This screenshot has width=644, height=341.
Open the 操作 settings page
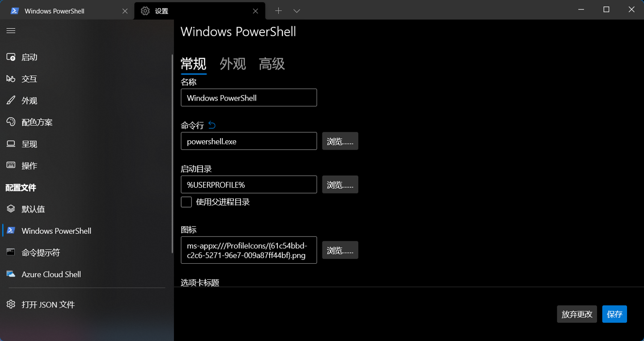tap(86, 165)
